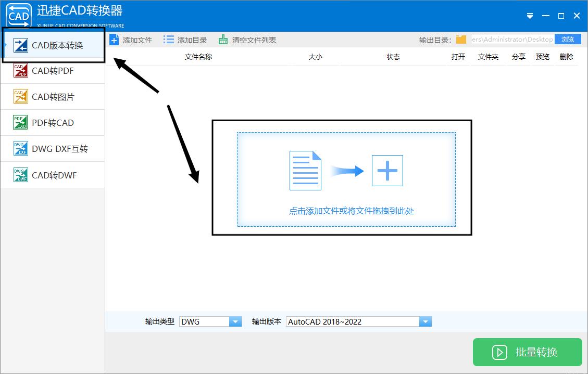Click the 添加文件 toolbar icon

[x=114, y=39]
